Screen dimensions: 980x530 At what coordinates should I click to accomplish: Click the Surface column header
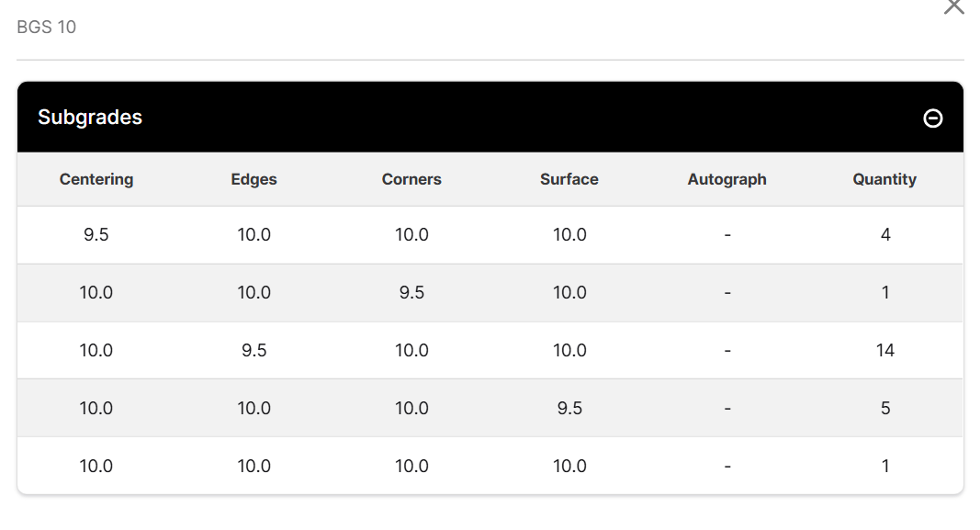tap(569, 179)
